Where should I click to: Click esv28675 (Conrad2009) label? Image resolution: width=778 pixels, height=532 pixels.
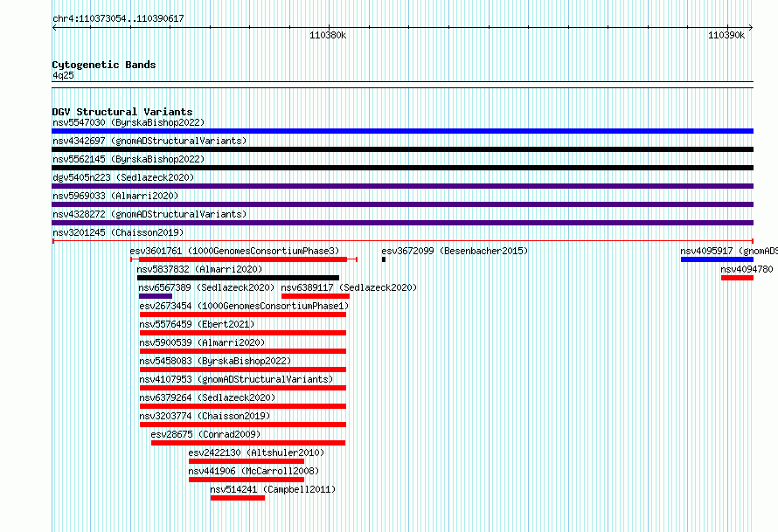pyautogui.click(x=206, y=434)
